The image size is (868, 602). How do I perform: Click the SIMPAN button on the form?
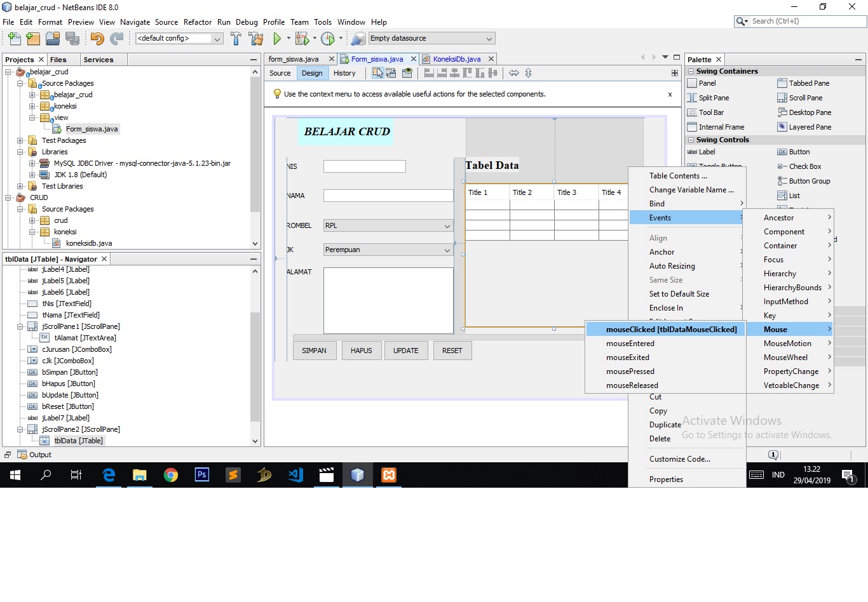[x=314, y=350]
